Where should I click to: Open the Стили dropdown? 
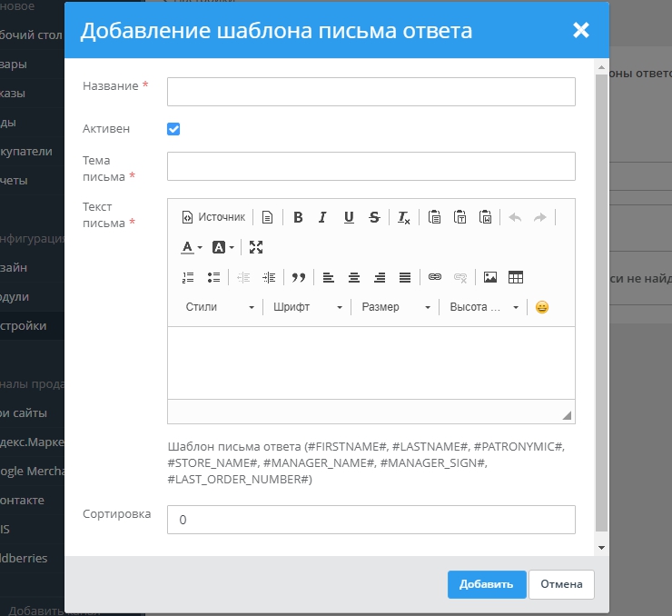point(219,307)
